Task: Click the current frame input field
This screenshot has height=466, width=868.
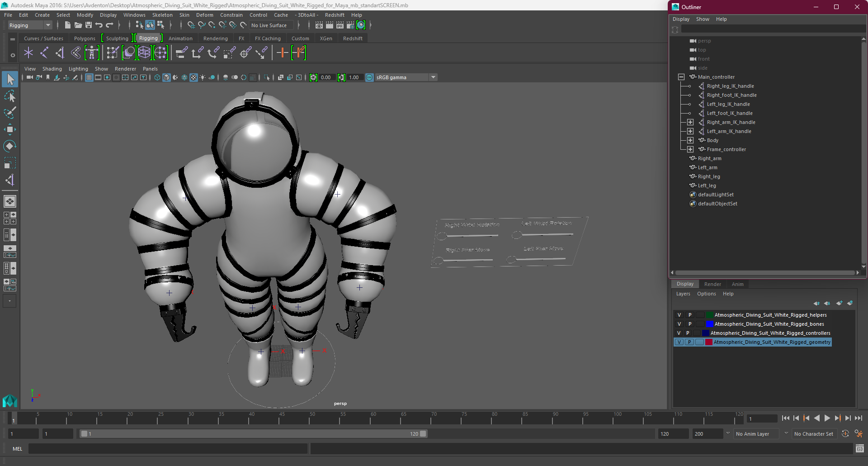Action: (762, 418)
